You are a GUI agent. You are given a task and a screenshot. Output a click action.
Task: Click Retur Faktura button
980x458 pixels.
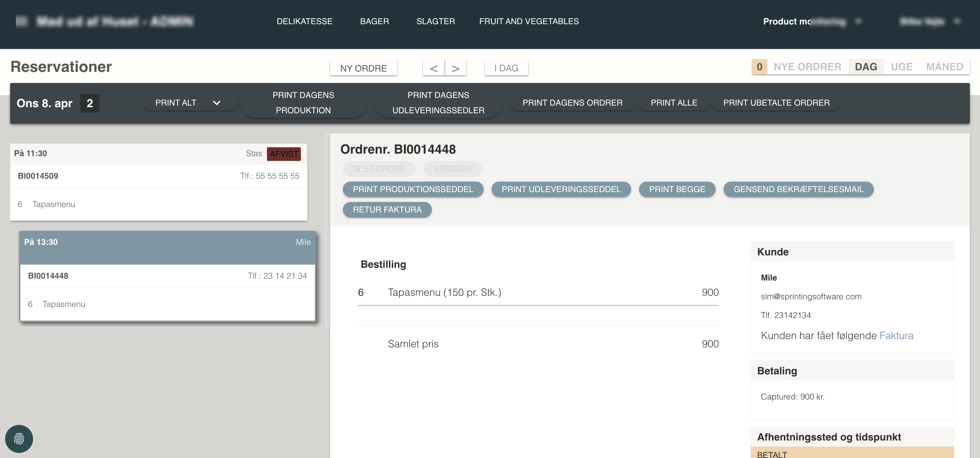387,209
